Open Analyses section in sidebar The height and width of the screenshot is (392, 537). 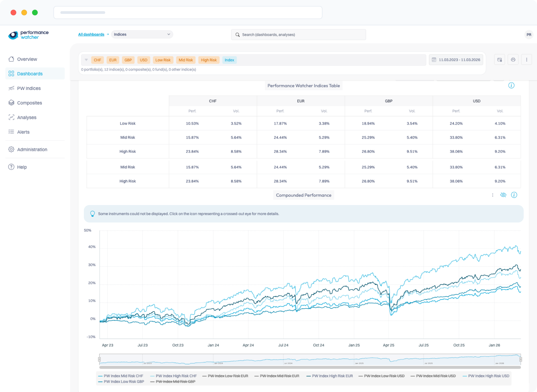pos(27,117)
